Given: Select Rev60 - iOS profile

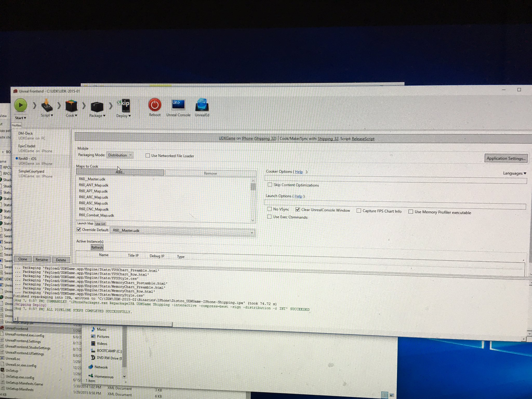Looking at the screenshot, I should click(x=42, y=161).
